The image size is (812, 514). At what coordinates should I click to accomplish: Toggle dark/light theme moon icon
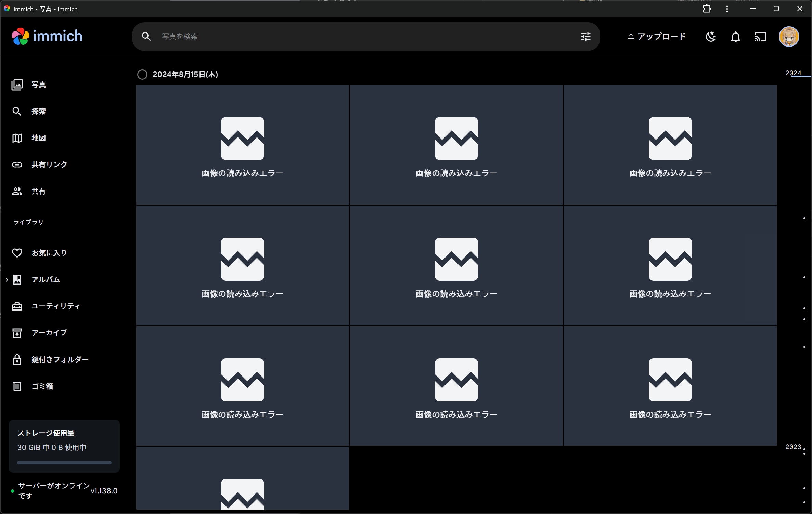pyautogui.click(x=710, y=37)
